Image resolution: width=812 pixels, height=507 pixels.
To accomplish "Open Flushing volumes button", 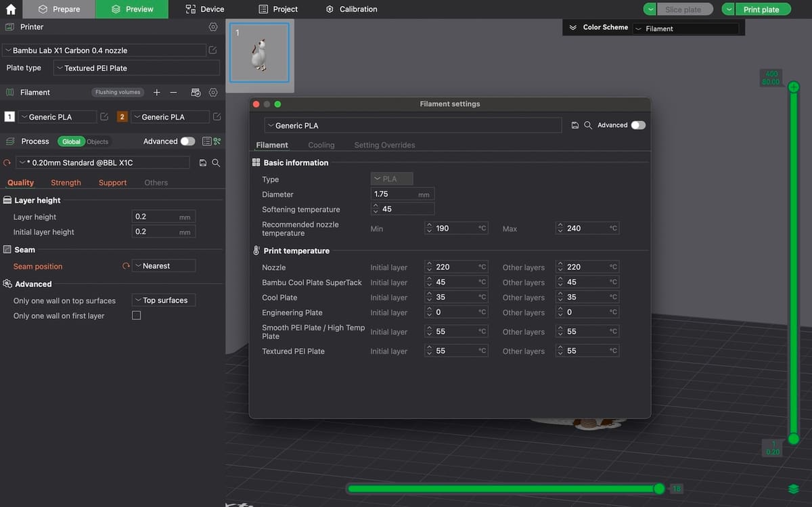I will click(x=118, y=92).
